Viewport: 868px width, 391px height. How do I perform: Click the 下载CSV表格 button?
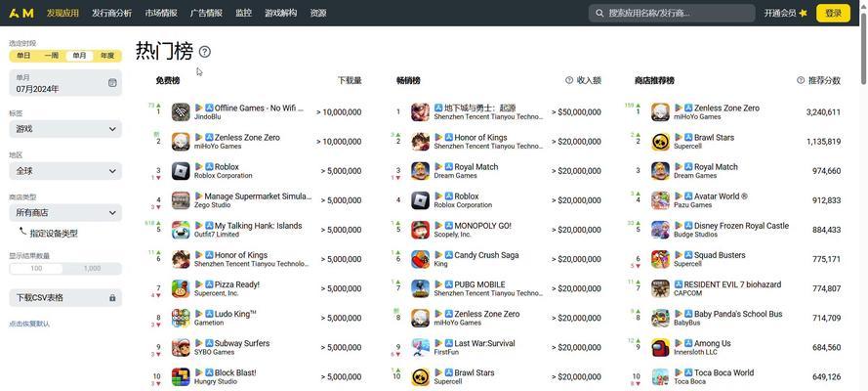65,298
